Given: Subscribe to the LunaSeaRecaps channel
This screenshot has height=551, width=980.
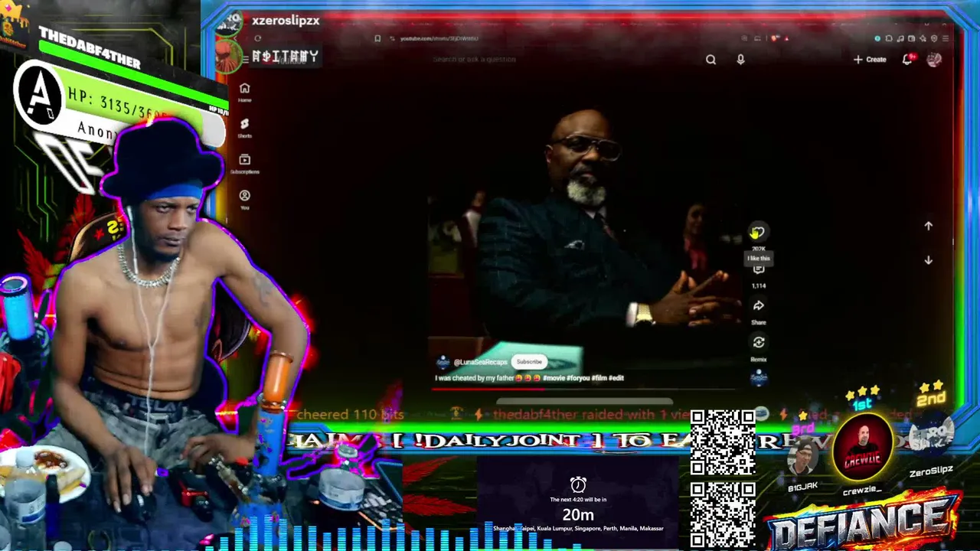Looking at the screenshot, I should tap(529, 362).
